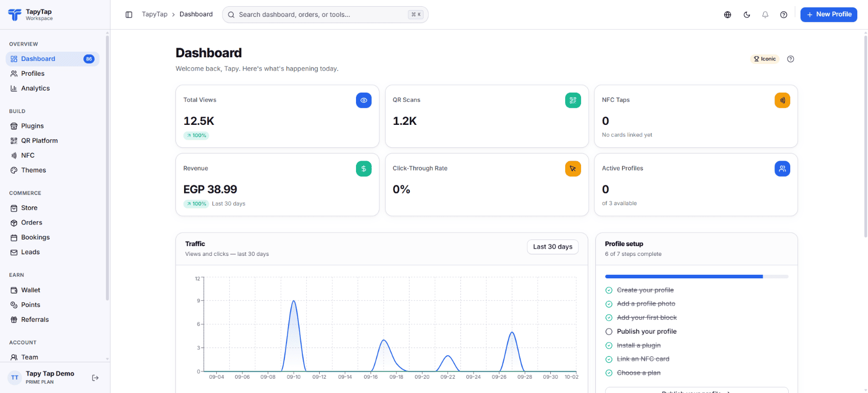This screenshot has height=393, width=868.
Task: Click the TapyTap Workspace logo
Action: click(x=31, y=14)
